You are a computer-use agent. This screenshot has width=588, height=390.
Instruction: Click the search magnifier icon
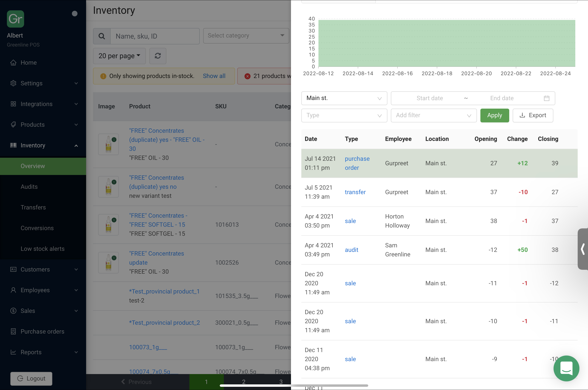102,36
